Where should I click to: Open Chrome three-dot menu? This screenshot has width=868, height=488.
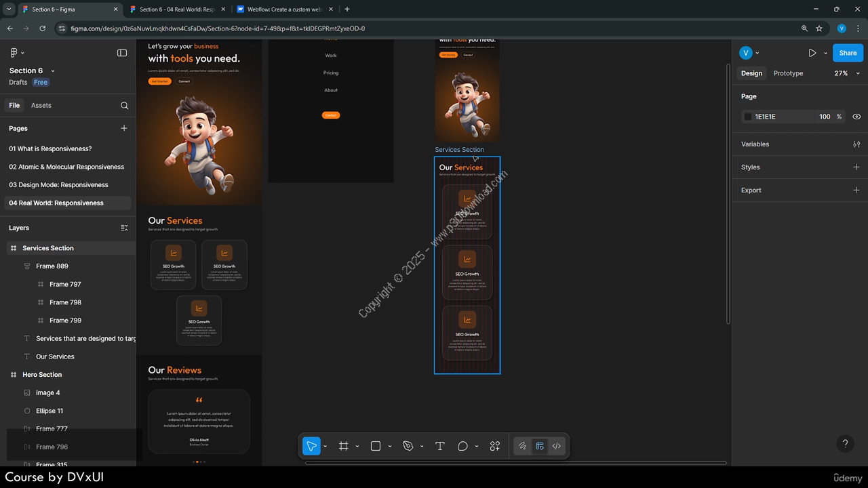[x=858, y=28]
